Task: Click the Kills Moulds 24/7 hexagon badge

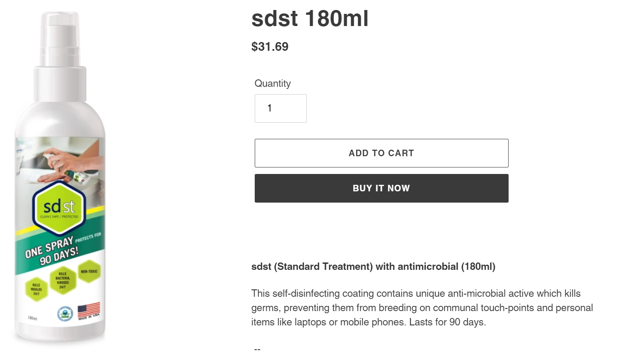Action: pos(36,289)
